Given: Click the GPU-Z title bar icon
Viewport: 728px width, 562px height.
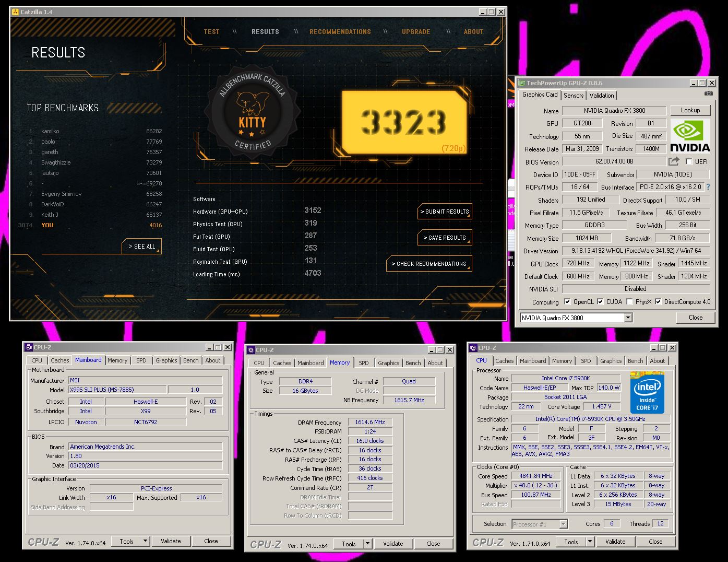Looking at the screenshot, I should pos(521,83).
